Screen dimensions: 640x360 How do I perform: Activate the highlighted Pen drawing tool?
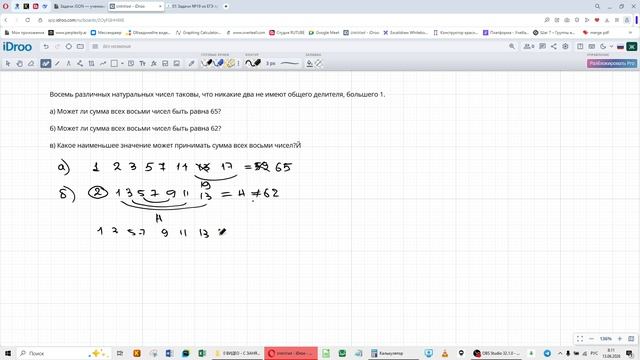pos(46,63)
